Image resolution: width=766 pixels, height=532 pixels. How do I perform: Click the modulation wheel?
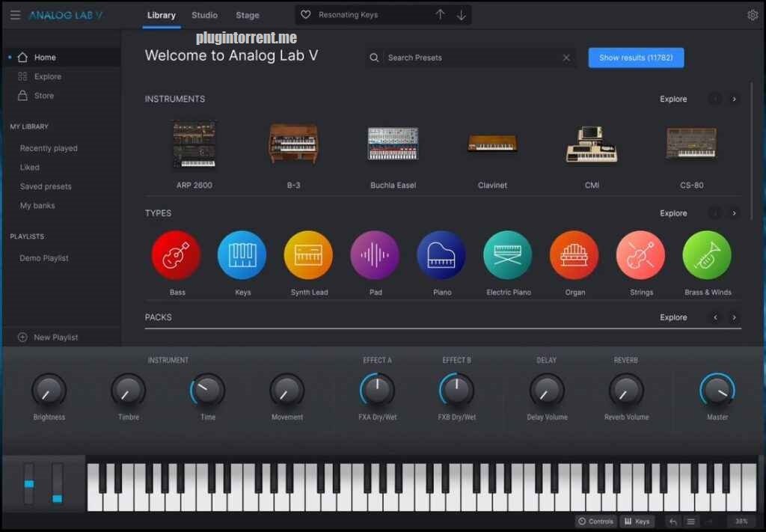coord(57,483)
